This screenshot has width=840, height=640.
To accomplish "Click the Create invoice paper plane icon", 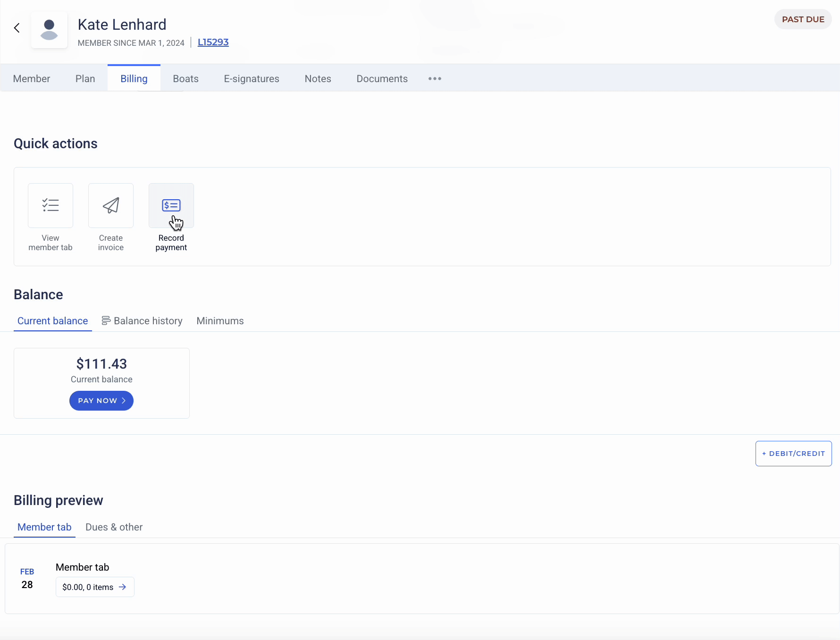I will coord(111,206).
